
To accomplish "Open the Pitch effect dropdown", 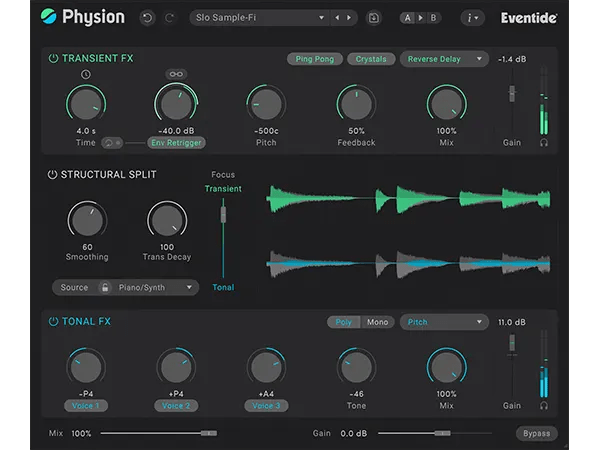I will (x=444, y=322).
